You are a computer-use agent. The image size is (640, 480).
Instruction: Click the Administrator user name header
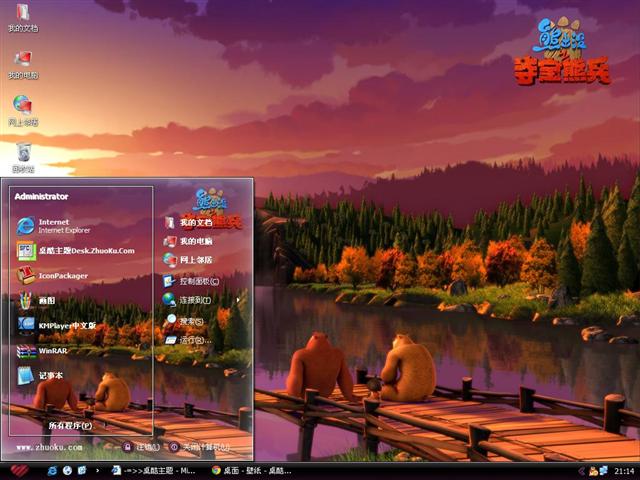41,196
